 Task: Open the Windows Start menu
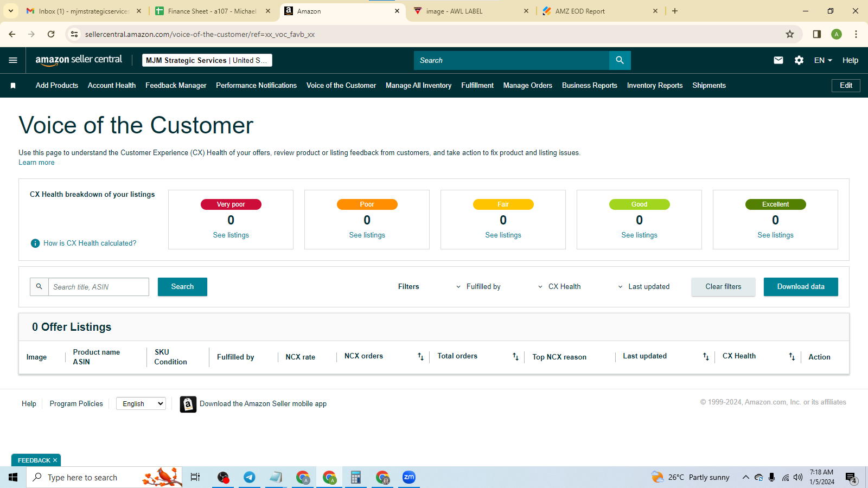13,477
